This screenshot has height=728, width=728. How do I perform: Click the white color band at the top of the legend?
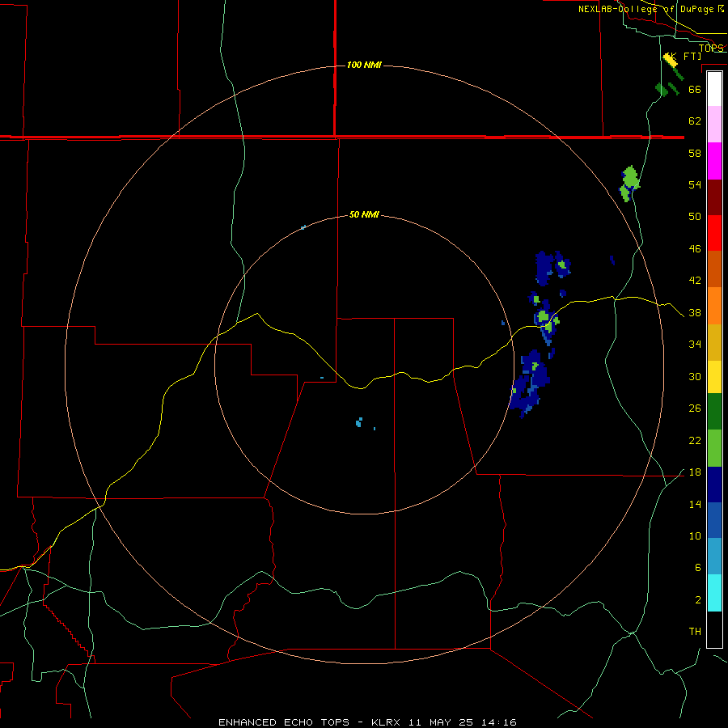click(714, 89)
